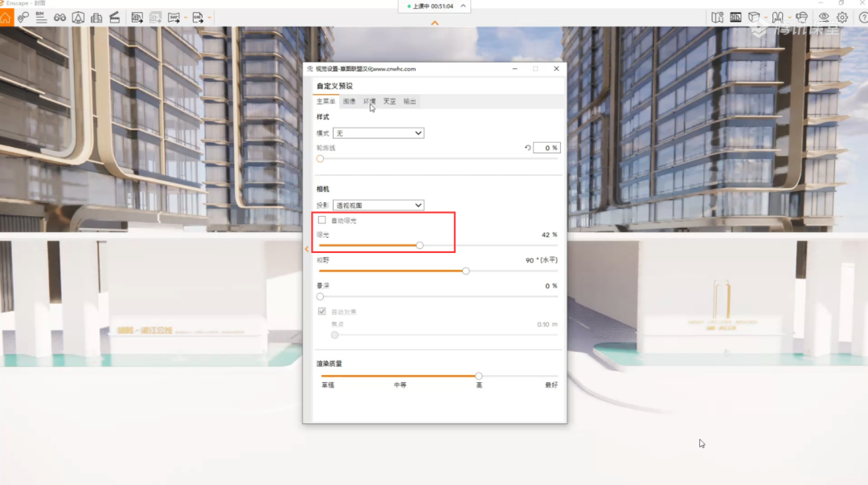Open the 模式 style dropdown

[379, 133]
